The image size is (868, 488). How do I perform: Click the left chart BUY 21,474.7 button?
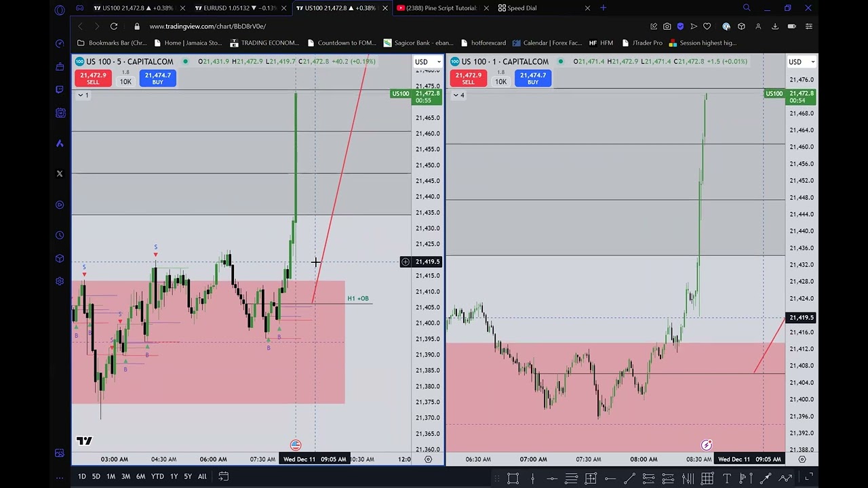[157, 79]
